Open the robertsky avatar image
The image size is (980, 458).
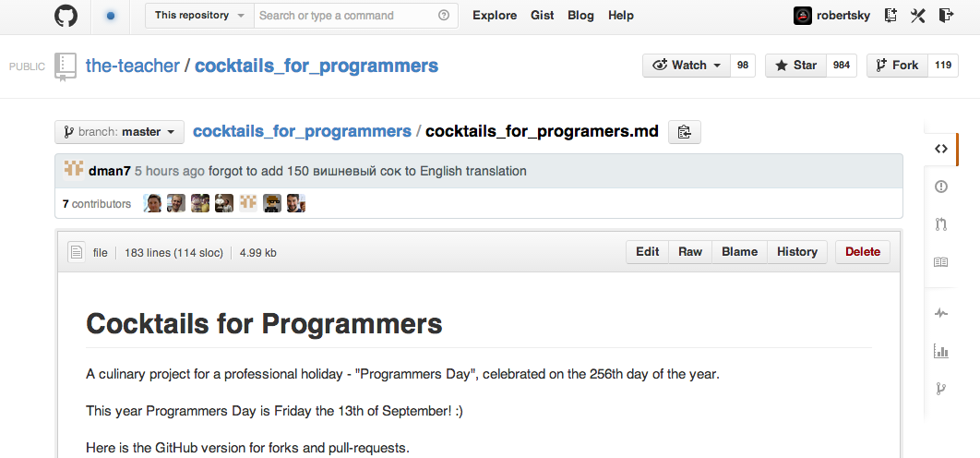click(x=803, y=16)
